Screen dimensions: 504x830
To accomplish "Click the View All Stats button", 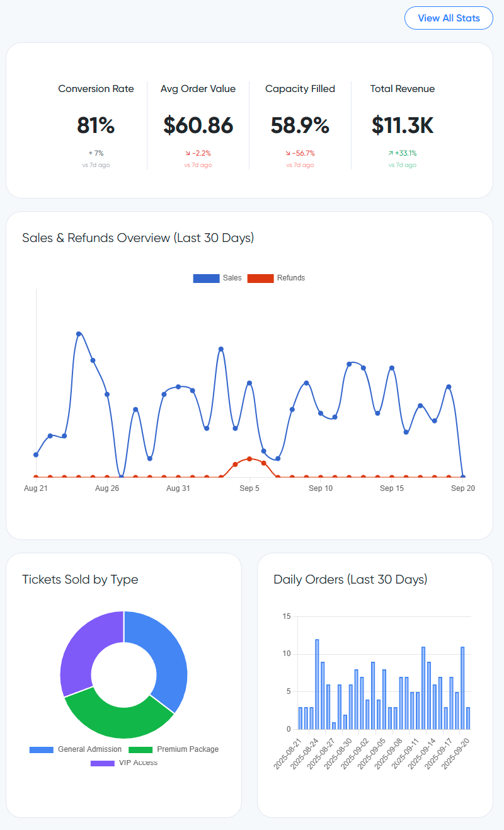I will coord(449,18).
